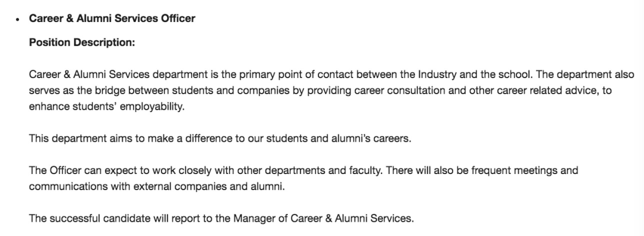Click the words Manager of Career & Alumni Services

pyautogui.click(x=323, y=219)
